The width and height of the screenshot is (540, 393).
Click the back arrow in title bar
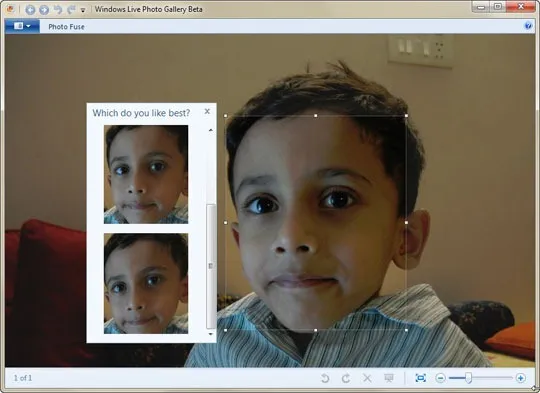(30, 10)
